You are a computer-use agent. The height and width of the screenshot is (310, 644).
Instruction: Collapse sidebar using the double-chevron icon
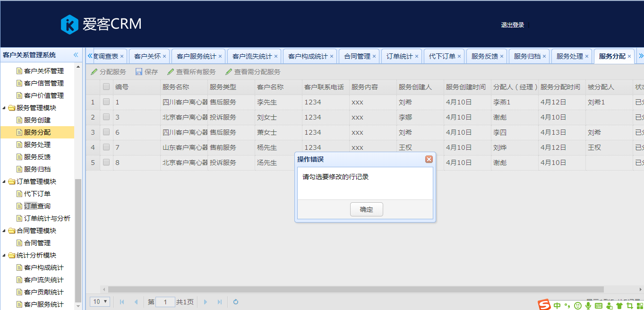[76, 55]
